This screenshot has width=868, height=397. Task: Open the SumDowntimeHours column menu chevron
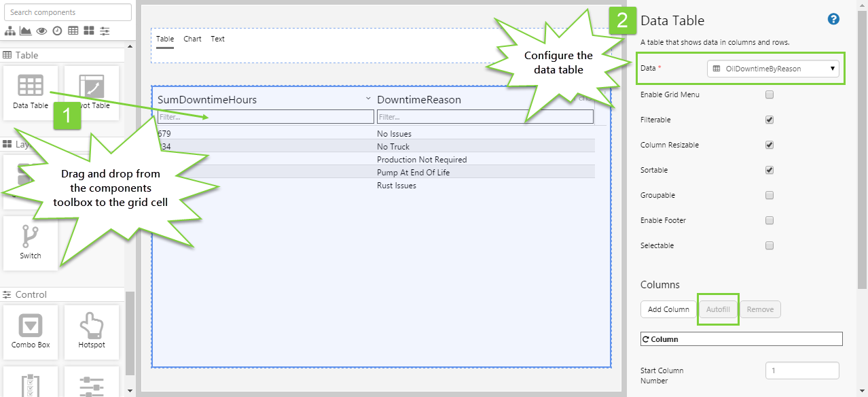click(368, 99)
